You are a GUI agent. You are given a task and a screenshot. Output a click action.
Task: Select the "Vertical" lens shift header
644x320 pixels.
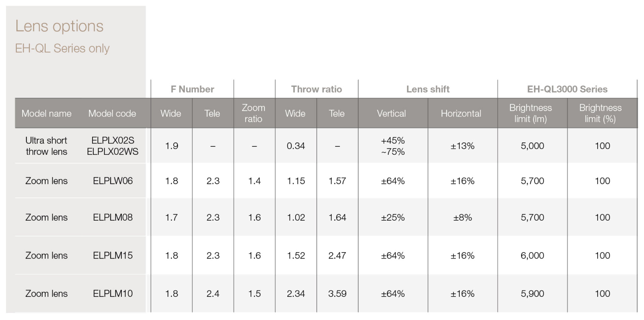coord(391,113)
